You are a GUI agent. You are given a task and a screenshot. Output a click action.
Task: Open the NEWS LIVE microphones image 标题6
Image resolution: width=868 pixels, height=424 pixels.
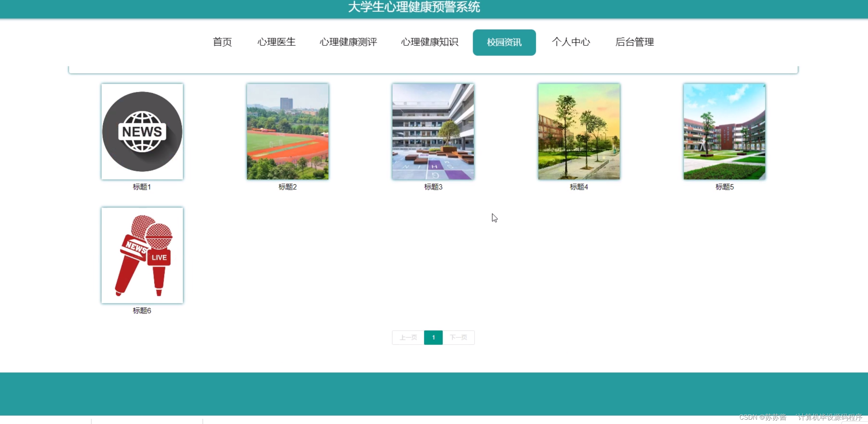click(x=142, y=255)
